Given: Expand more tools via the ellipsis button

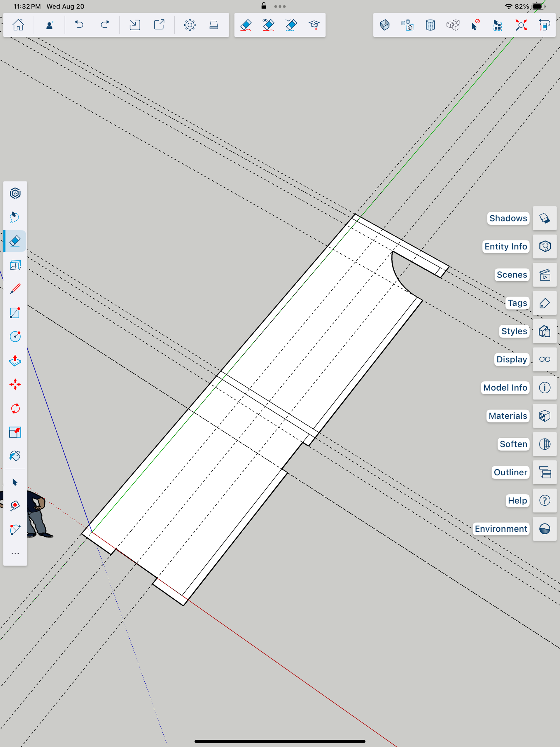Looking at the screenshot, I should [15, 553].
